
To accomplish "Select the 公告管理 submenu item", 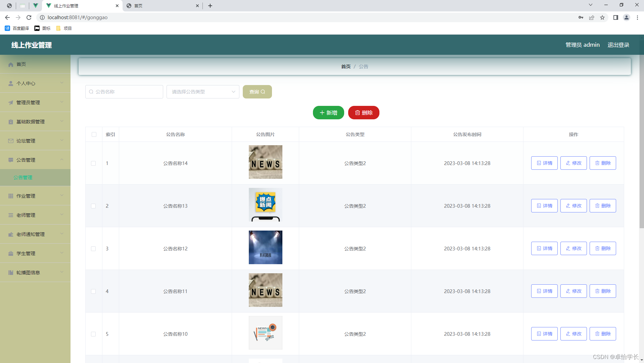I will (35, 177).
